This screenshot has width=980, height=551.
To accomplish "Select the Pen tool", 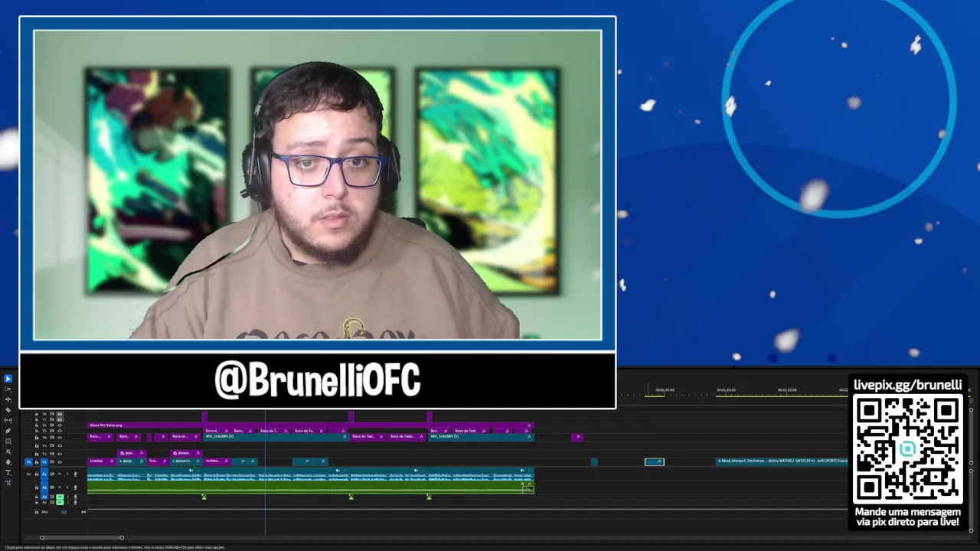I will 8,431.
